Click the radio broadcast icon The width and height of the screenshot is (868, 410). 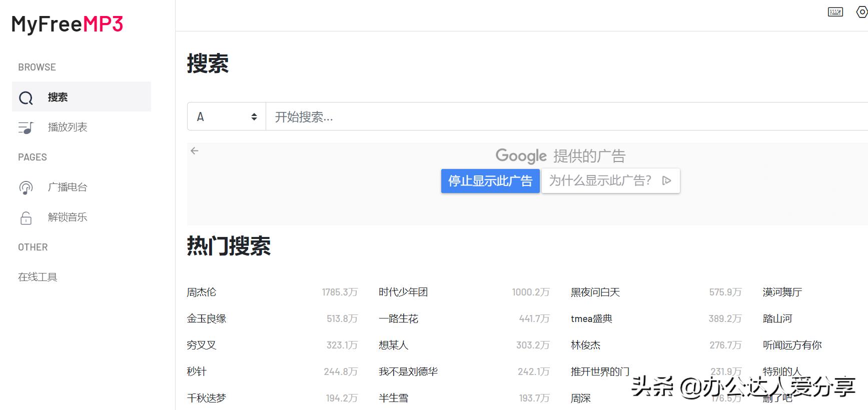tap(26, 187)
